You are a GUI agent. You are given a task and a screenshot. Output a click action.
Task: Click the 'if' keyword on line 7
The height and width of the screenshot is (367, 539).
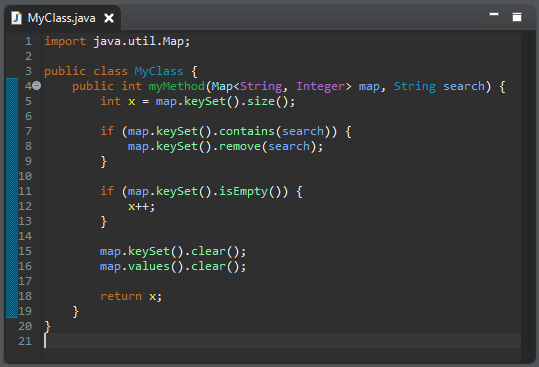coord(107,131)
